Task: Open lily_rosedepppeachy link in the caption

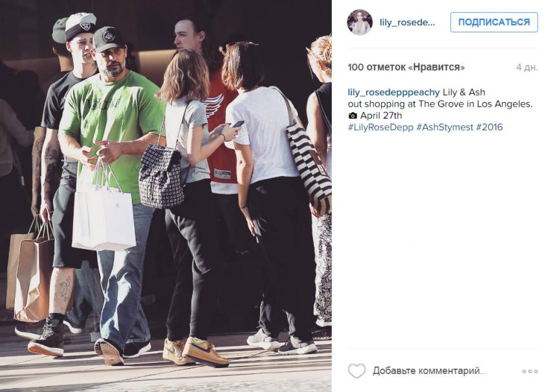Action: 393,93
